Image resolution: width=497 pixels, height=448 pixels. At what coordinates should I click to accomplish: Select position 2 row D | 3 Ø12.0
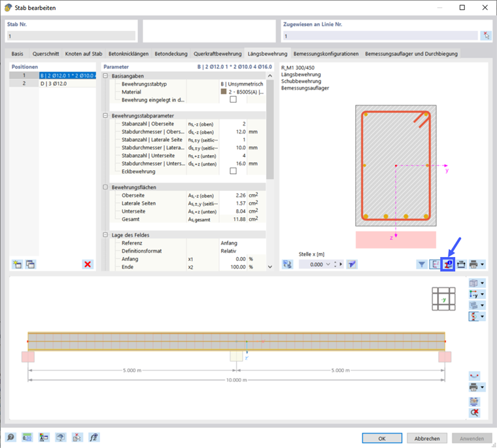[52, 83]
